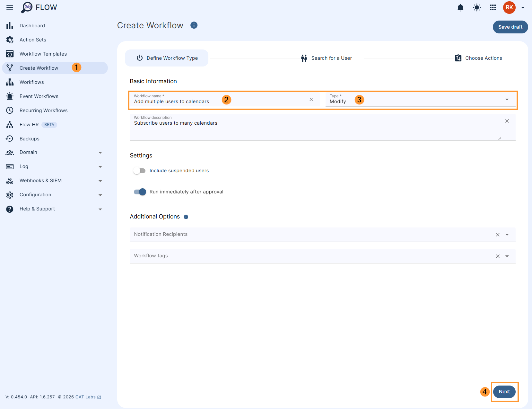Image resolution: width=532 pixels, height=409 pixels.
Task: Click the Create Workflow branch icon
Action: tap(10, 68)
